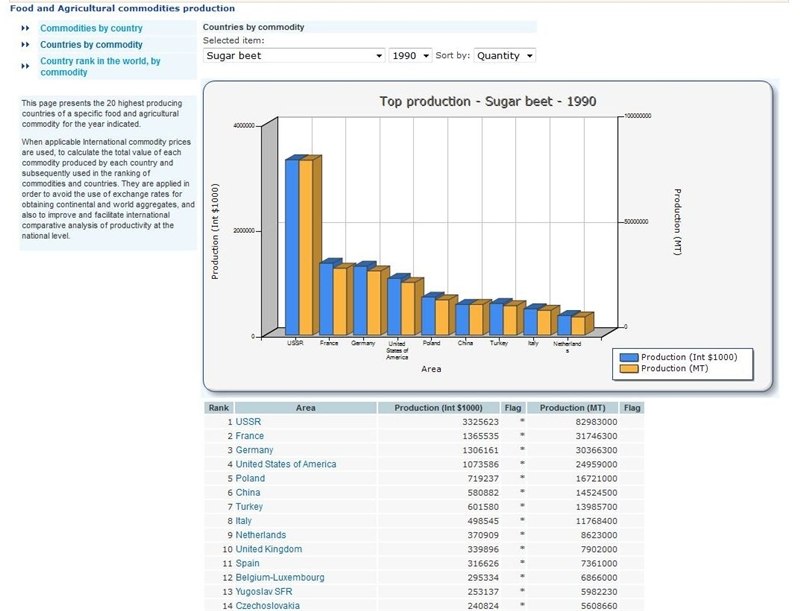Screen dimensions: 800x611
Task: Open the 1990 year dropdown
Action: tap(410, 56)
